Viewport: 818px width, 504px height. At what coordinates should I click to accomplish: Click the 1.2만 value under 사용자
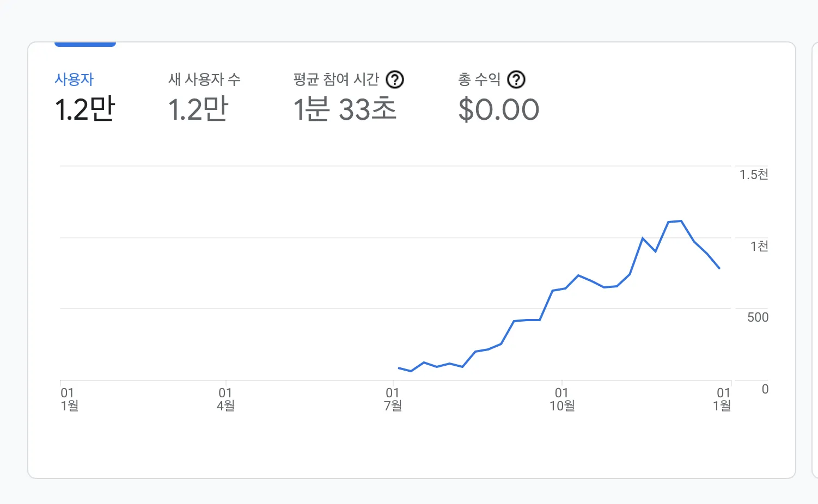85,109
